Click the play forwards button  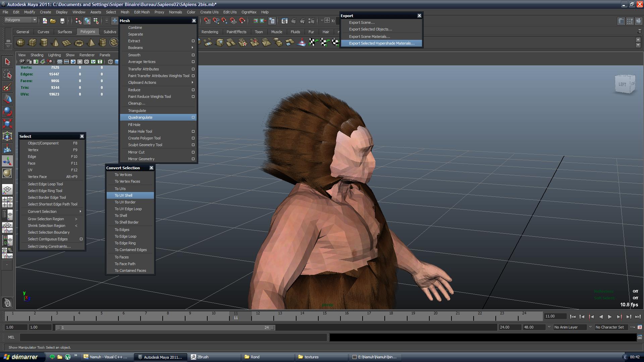(x=610, y=317)
